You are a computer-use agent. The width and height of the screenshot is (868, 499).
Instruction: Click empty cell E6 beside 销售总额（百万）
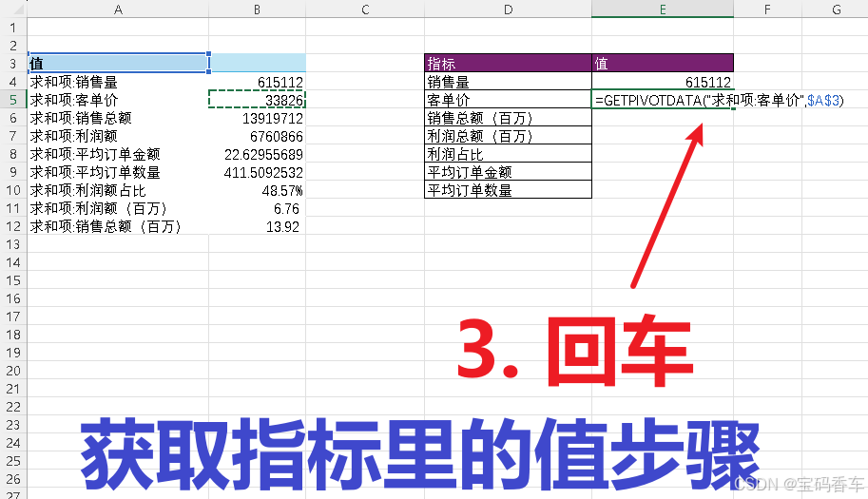[x=663, y=118]
